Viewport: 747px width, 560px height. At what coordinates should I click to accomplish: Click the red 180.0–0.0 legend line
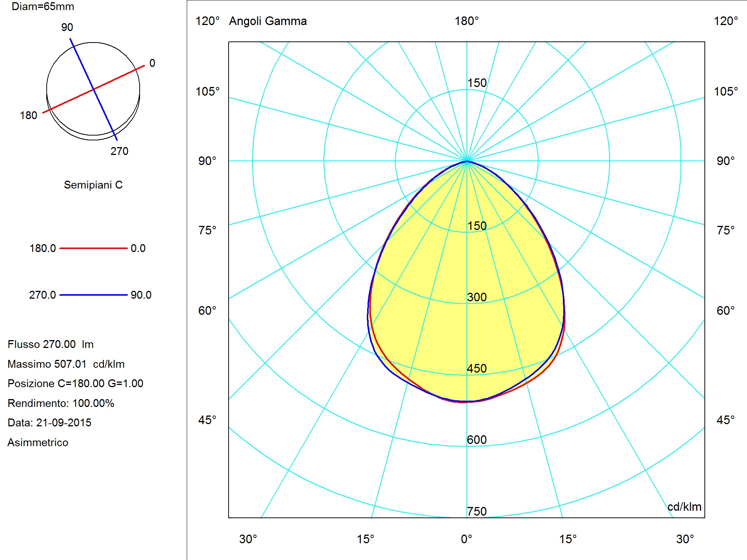pyautogui.click(x=93, y=248)
